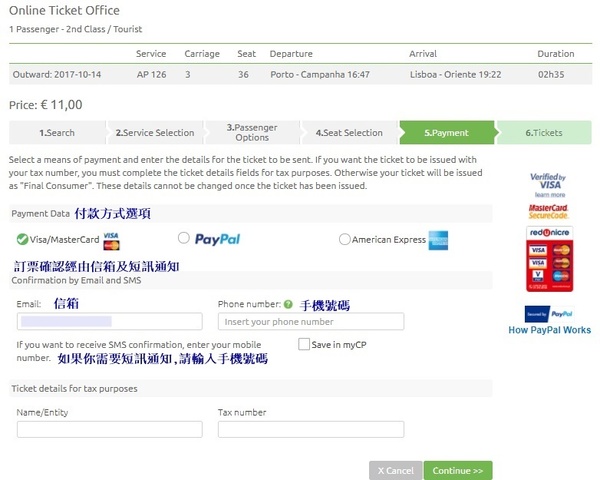Screen dimensions: 600x480
Task: Choose PayPal as payment method
Action: click(x=183, y=239)
